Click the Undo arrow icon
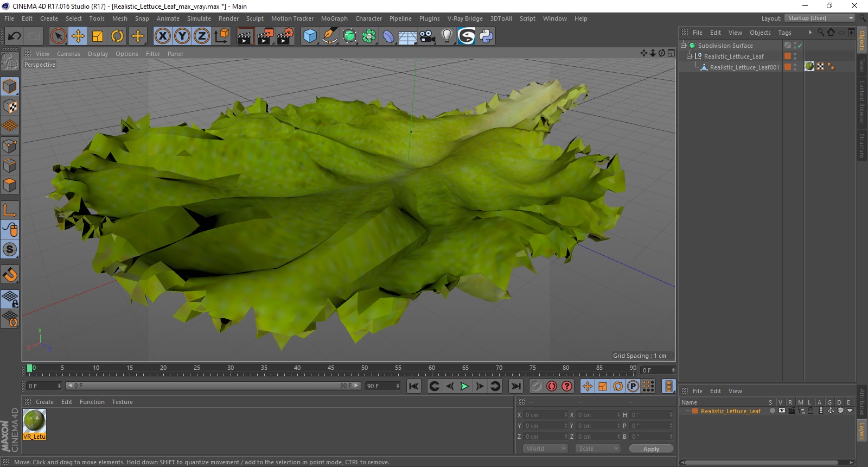Viewport: 868px width, 467px height. coord(15,36)
